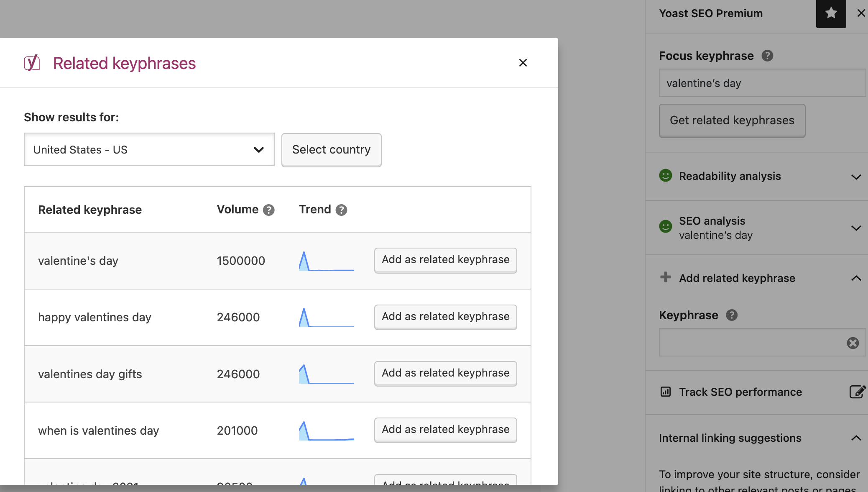Click the trend chart for when is valentines day
Viewport: 868px width, 492px height.
[x=327, y=430]
